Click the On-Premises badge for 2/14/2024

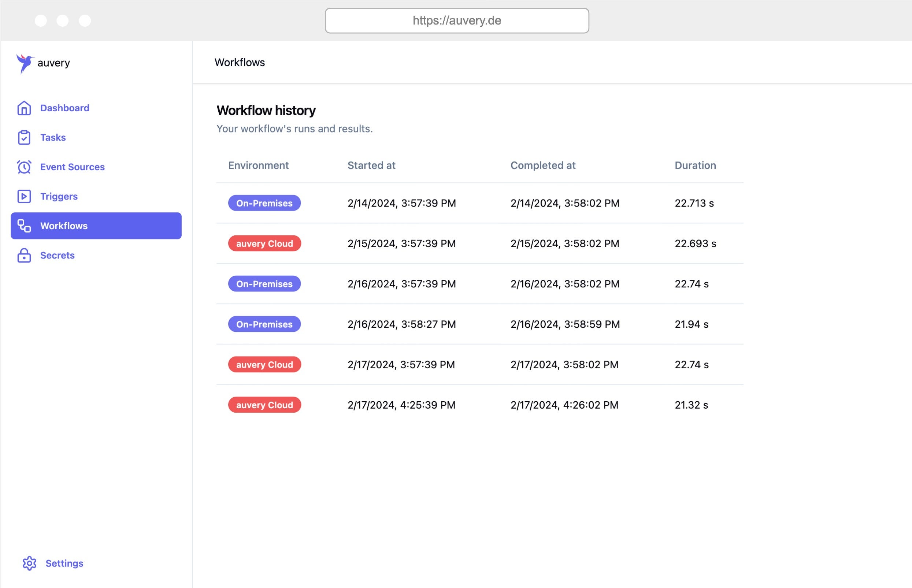(x=264, y=203)
